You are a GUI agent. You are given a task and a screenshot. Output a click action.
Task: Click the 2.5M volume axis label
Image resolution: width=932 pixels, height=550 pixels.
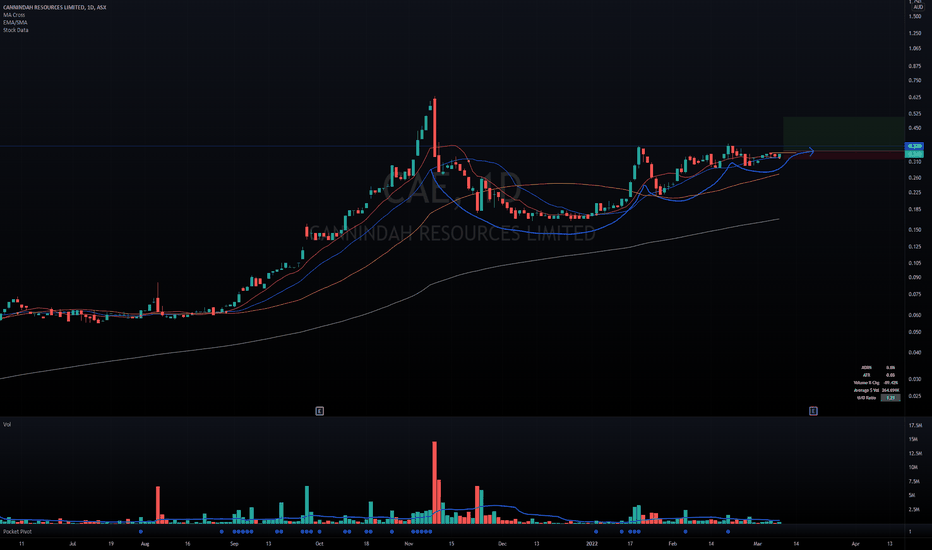[x=915, y=510]
